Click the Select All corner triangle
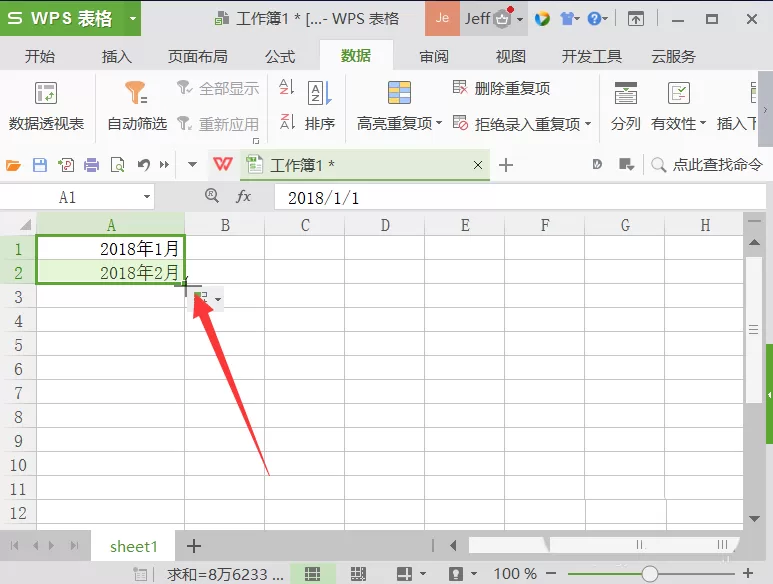773x584 pixels. click(25, 225)
